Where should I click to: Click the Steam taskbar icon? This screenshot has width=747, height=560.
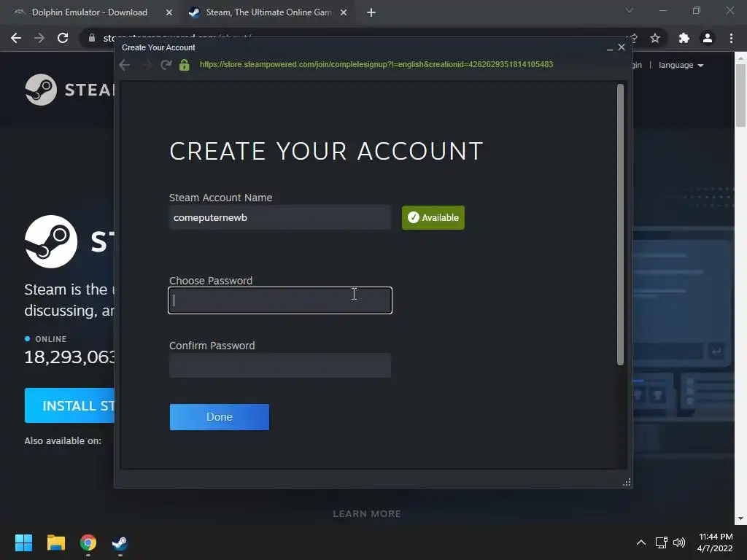(120, 542)
